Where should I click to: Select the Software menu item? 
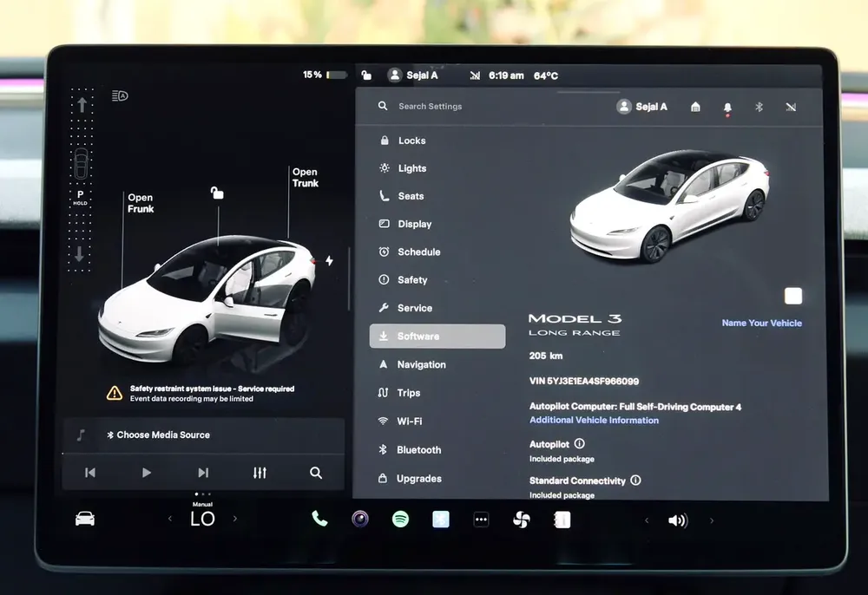(437, 337)
